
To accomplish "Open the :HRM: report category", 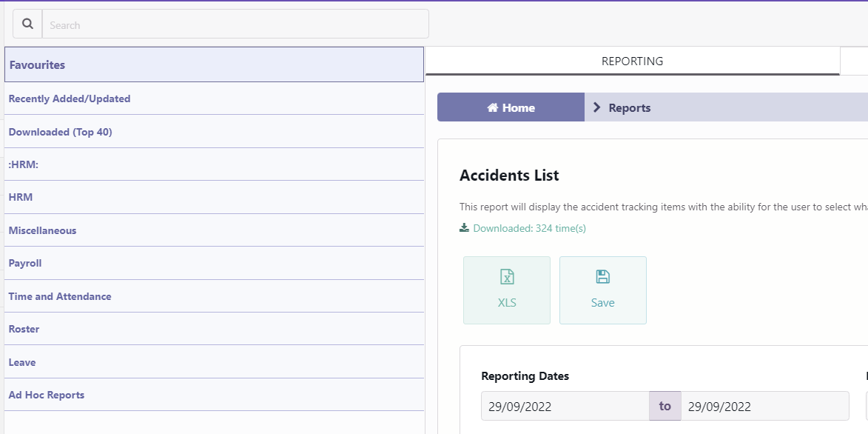I will tap(24, 164).
